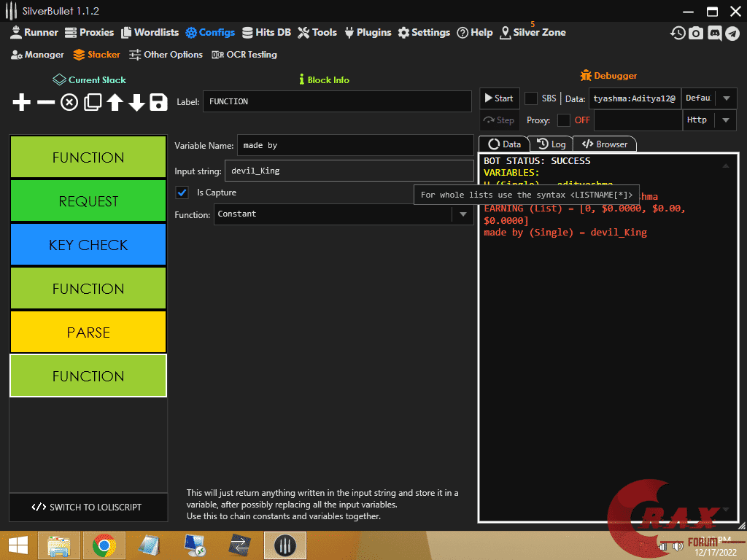Viewport: 747px width, 560px height.
Task: Open the Wordlists menu
Action: [x=150, y=32]
